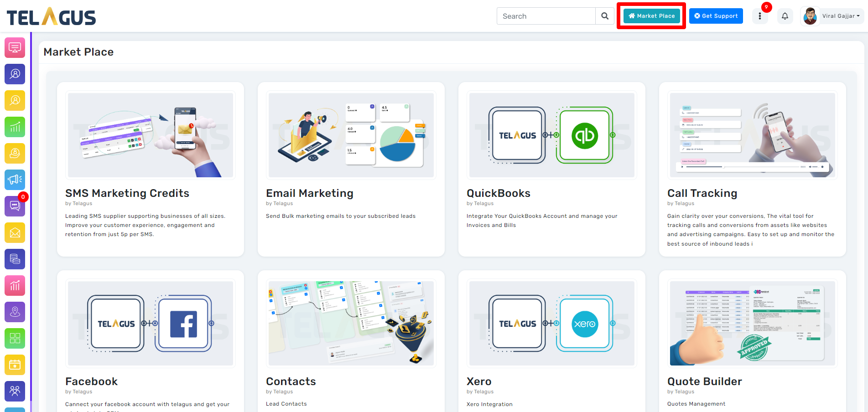The height and width of the screenshot is (412, 868).
Task: Open the purple chat messages sidebar icon
Action: 15,206
